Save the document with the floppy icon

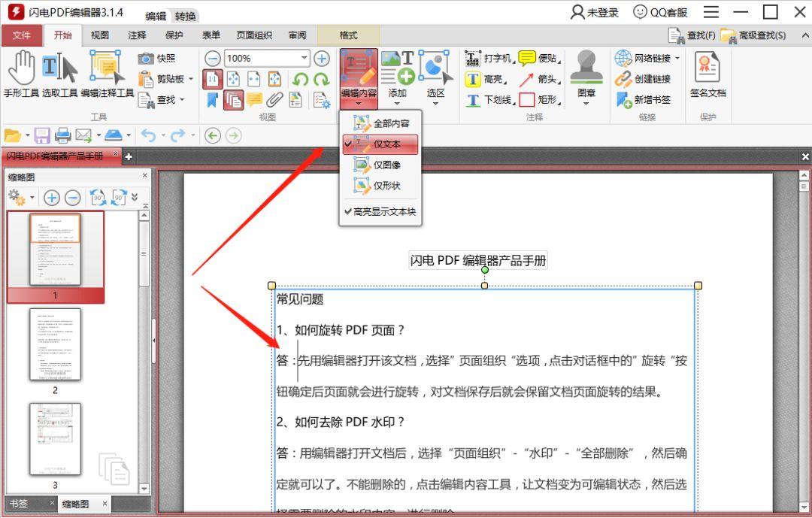[x=42, y=136]
